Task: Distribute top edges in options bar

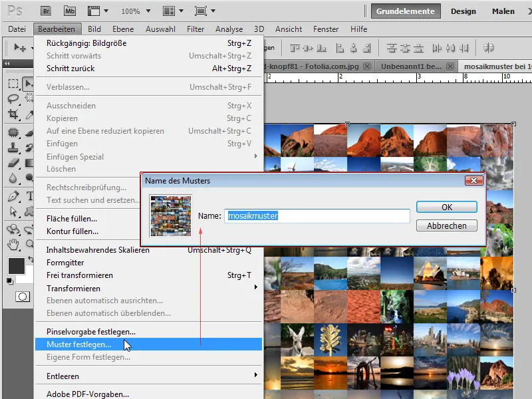Action: click(392, 49)
